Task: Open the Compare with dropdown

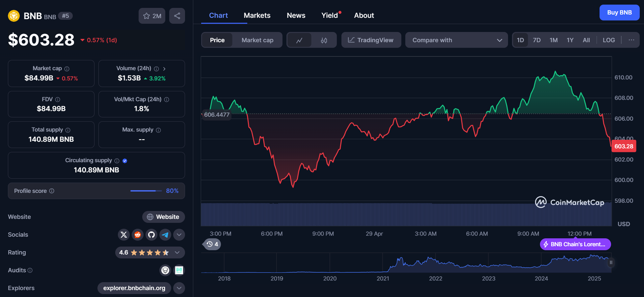Action: (x=456, y=40)
